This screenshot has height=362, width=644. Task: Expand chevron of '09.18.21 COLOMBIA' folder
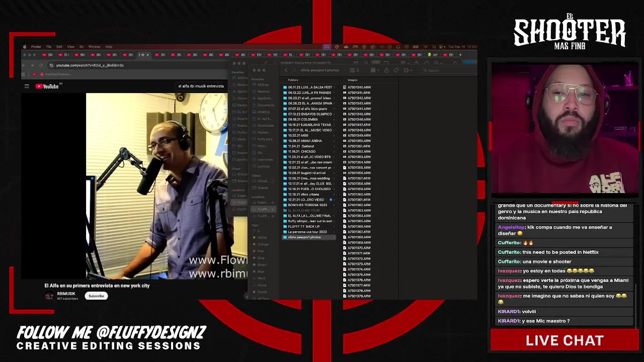click(334, 119)
